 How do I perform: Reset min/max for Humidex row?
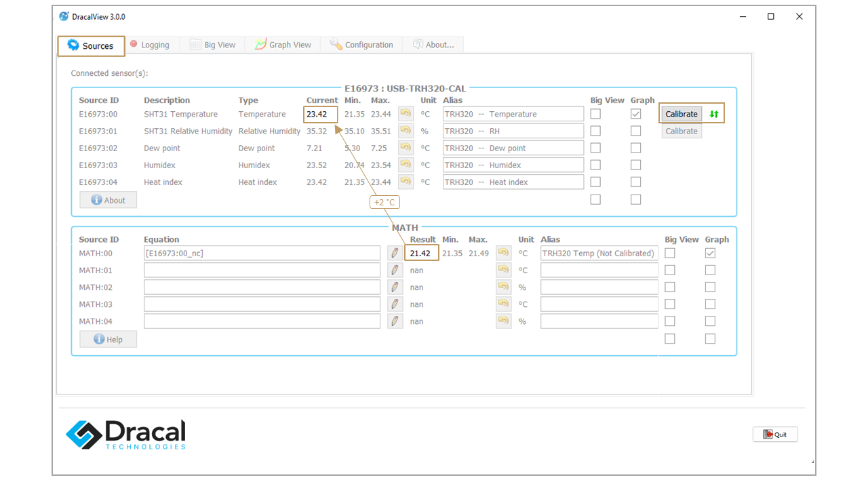coord(406,165)
